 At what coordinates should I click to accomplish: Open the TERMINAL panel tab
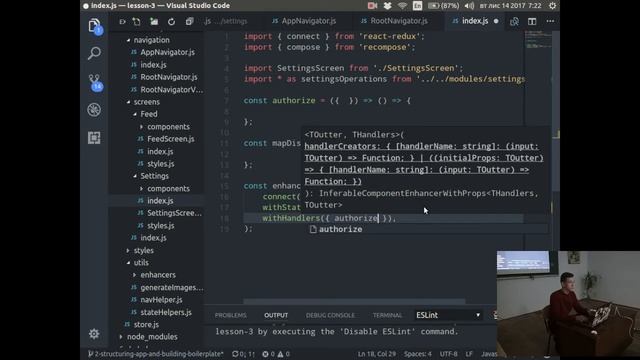click(387, 315)
